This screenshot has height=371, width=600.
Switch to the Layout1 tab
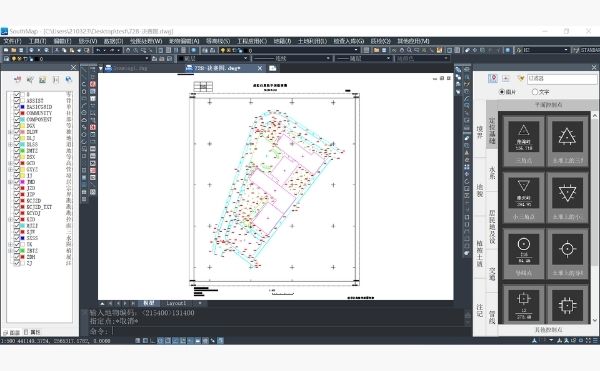[x=176, y=303]
